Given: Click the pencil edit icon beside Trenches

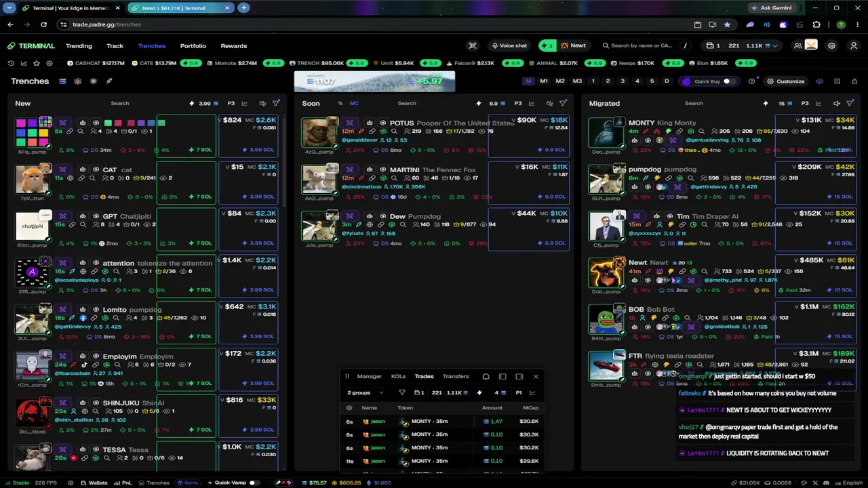Looking at the screenshot, I should click(x=109, y=81).
